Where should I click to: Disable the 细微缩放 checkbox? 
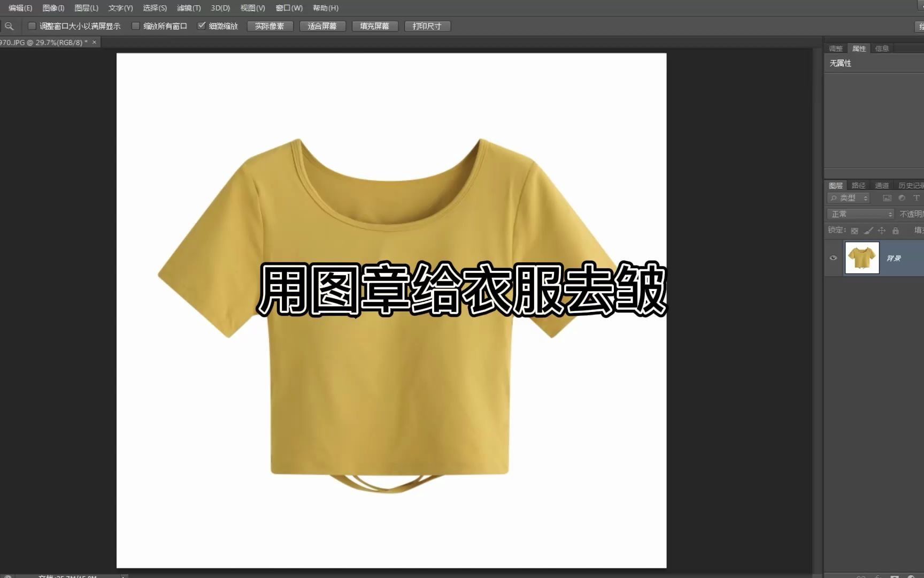point(202,25)
